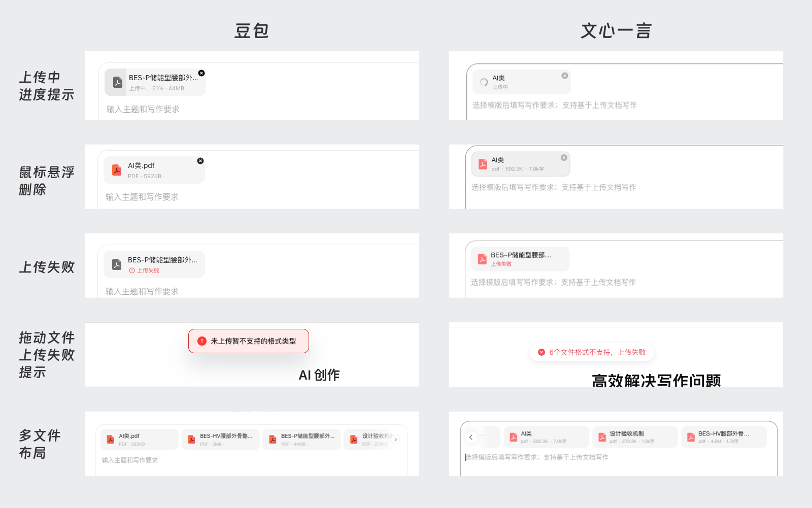The width and height of the screenshot is (812, 508).
Task: Click the 鼠标悬浮 删除 row label
Action: point(47,181)
